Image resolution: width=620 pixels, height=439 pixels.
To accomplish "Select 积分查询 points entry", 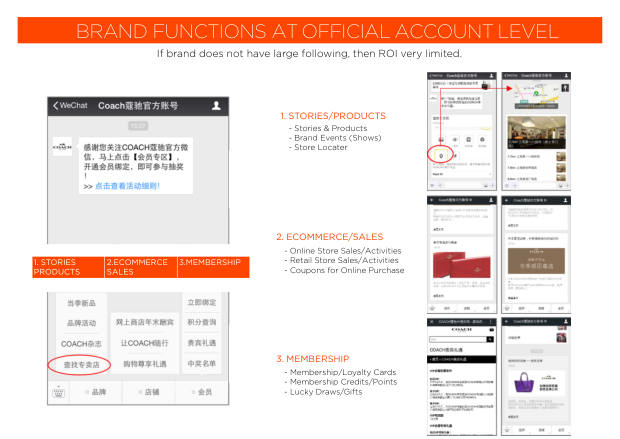I will tap(202, 322).
